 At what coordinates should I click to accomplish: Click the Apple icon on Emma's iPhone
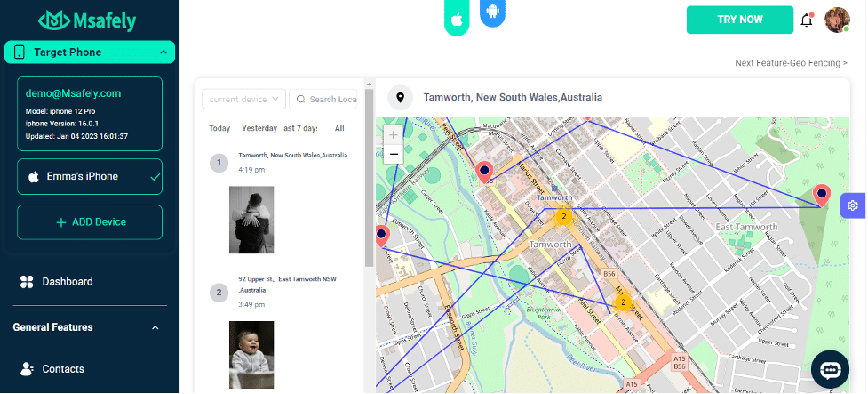(34, 177)
